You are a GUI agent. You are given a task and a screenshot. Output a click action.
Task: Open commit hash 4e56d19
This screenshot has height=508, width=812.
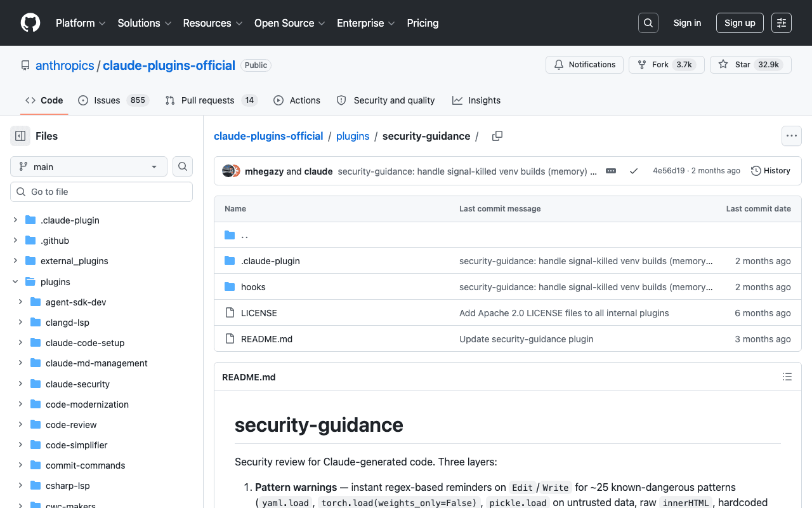669,171
